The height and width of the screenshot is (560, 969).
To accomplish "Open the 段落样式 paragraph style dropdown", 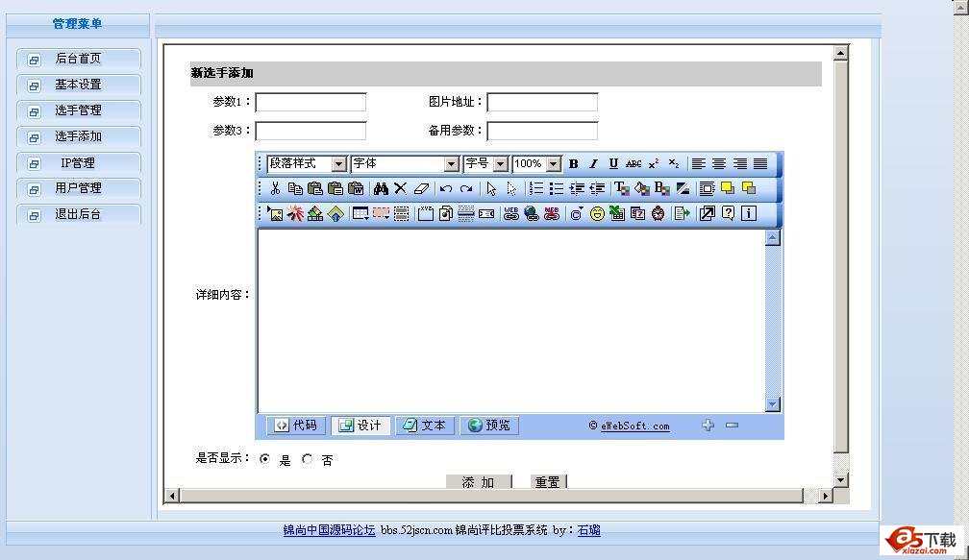I will point(308,163).
